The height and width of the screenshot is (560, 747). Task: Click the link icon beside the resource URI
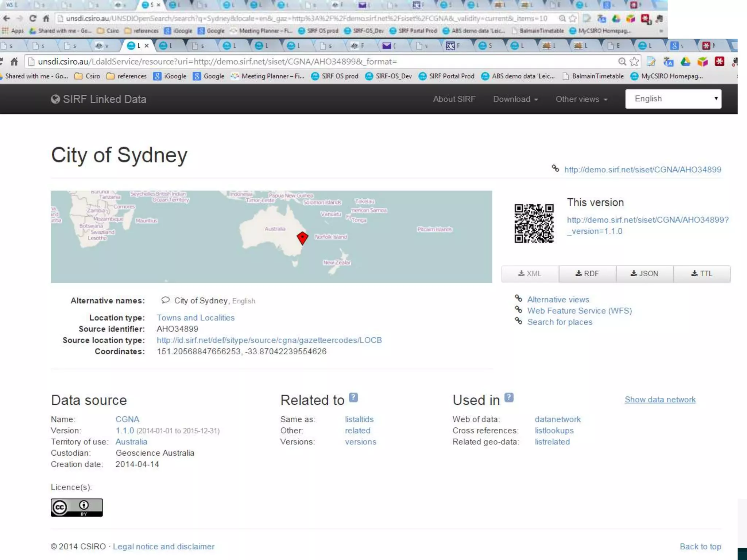(x=556, y=168)
